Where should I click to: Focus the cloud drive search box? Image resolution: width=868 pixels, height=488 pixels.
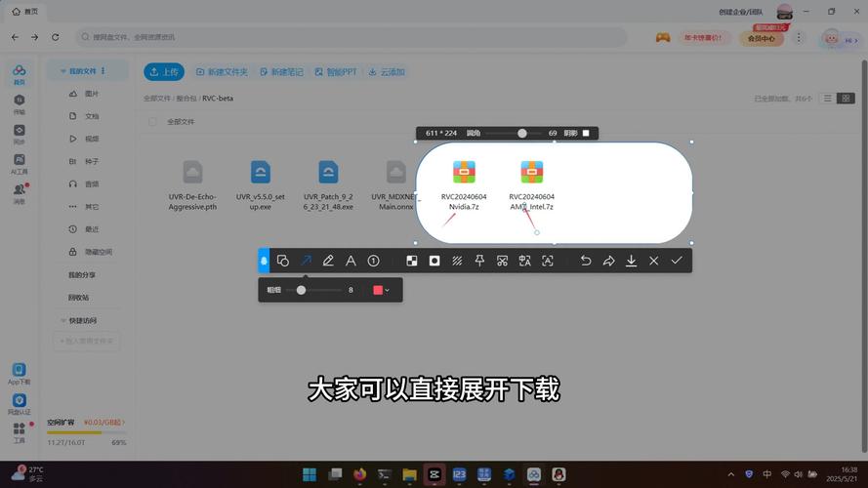point(351,37)
